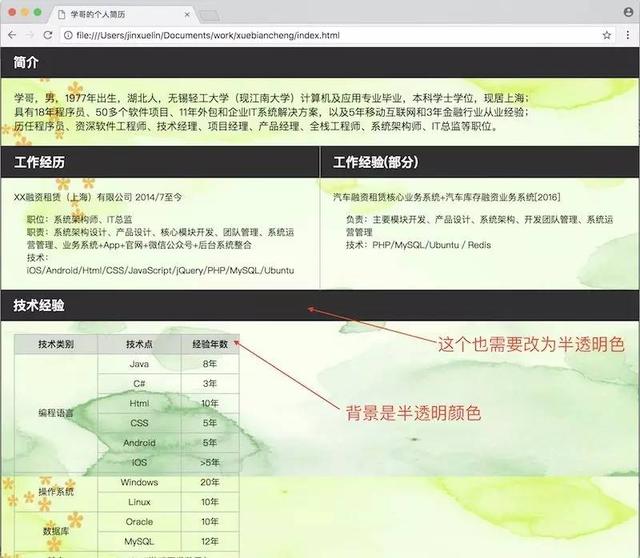The width and height of the screenshot is (640, 558).
Task: Click the site info icon in address bar
Action: tap(68, 35)
